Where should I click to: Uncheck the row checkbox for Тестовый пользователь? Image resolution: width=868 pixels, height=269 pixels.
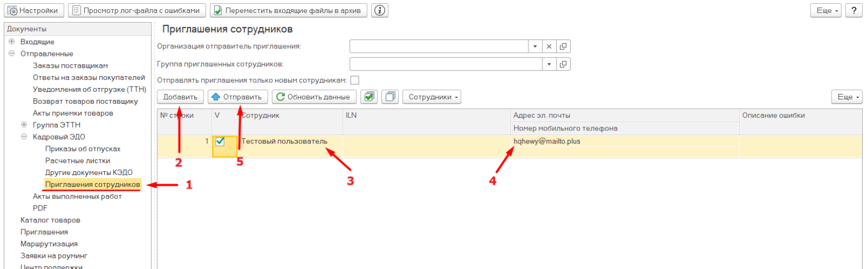pyautogui.click(x=220, y=141)
